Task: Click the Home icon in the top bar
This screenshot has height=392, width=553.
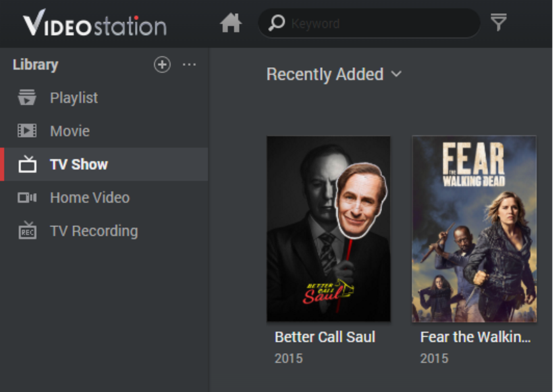Action: click(x=231, y=24)
